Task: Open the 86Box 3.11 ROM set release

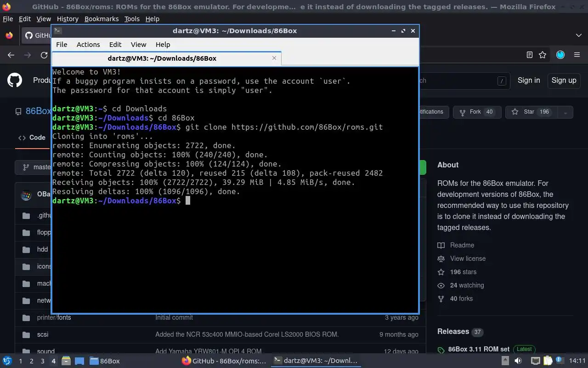Action: click(479, 349)
